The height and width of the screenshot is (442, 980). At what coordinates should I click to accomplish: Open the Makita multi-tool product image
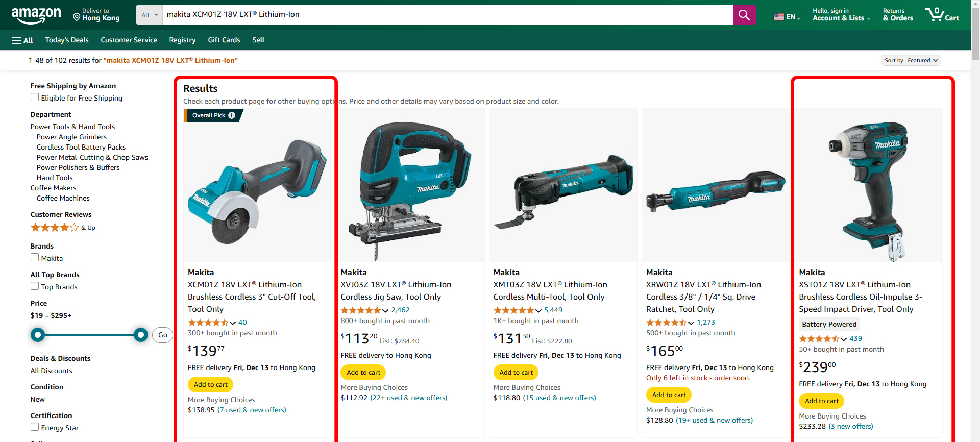coord(563,185)
